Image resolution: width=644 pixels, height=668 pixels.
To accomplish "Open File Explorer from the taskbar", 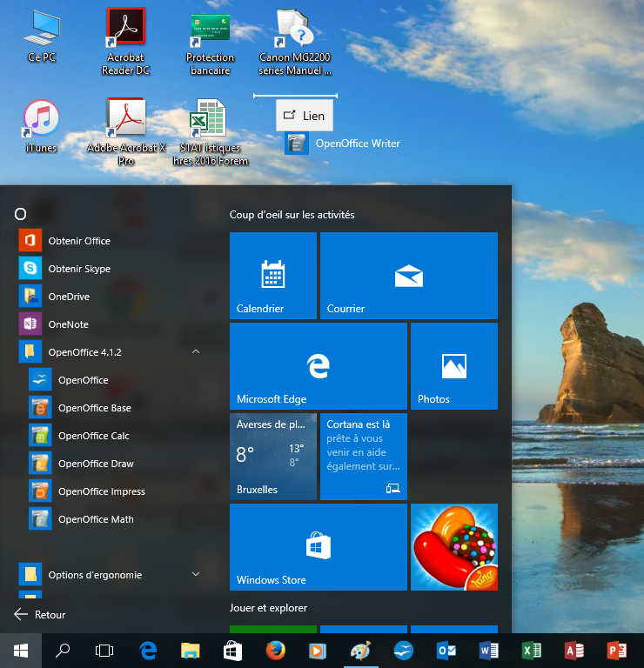I will point(190,651).
